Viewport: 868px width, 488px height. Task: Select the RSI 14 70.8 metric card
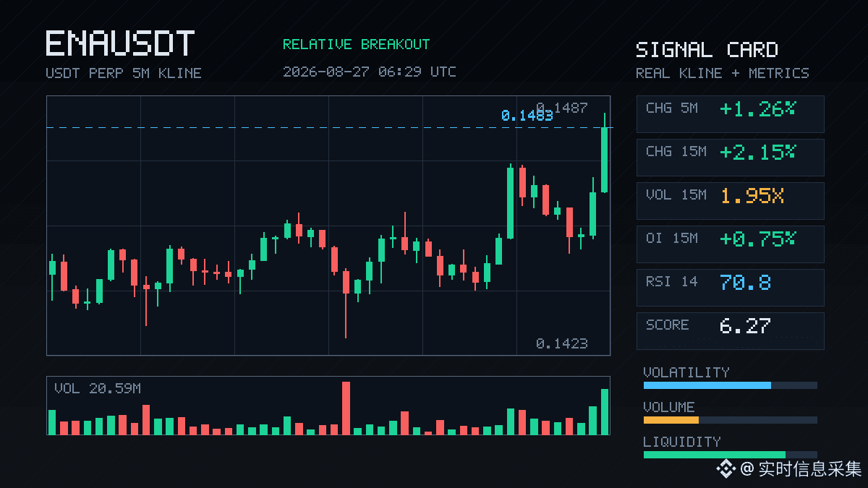[730, 288]
